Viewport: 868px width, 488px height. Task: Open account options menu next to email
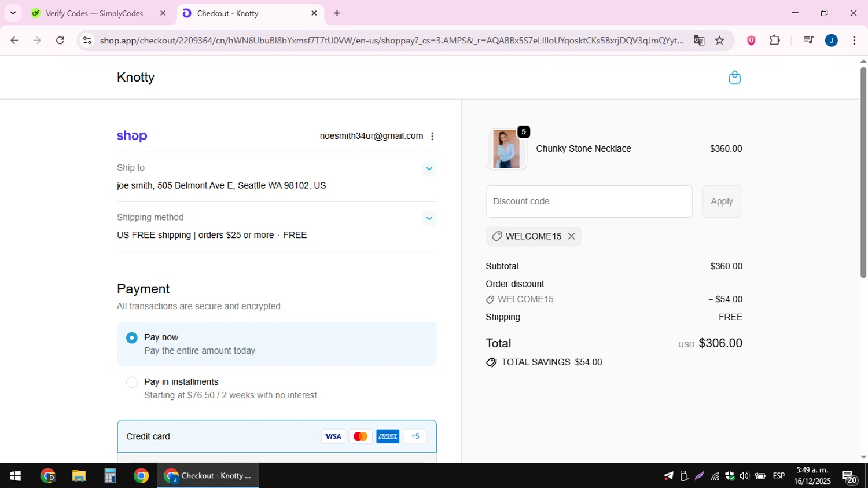[x=432, y=136]
